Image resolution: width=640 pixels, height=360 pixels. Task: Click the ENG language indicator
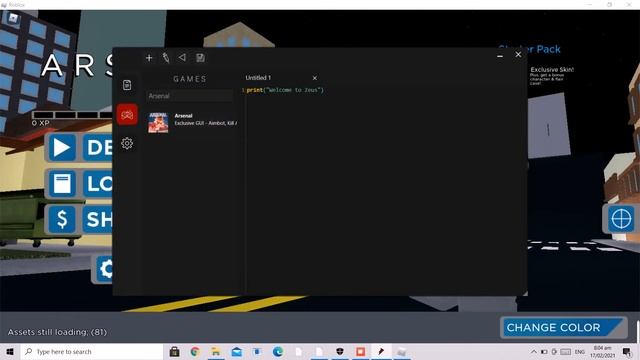coord(580,351)
